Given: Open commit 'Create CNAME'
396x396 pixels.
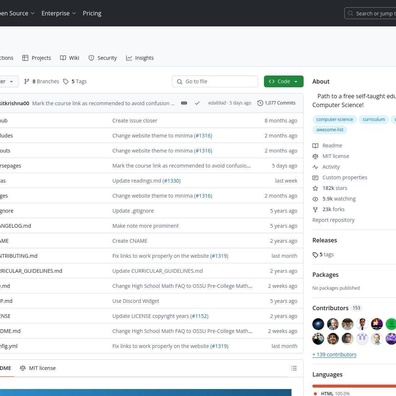Looking at the screenshot, I should [130, 241].
